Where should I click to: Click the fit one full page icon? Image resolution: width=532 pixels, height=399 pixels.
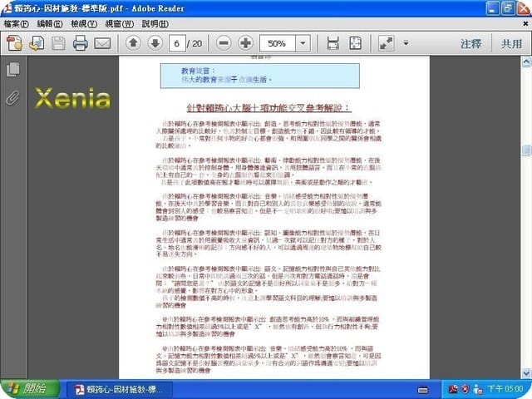pos(355,43)
